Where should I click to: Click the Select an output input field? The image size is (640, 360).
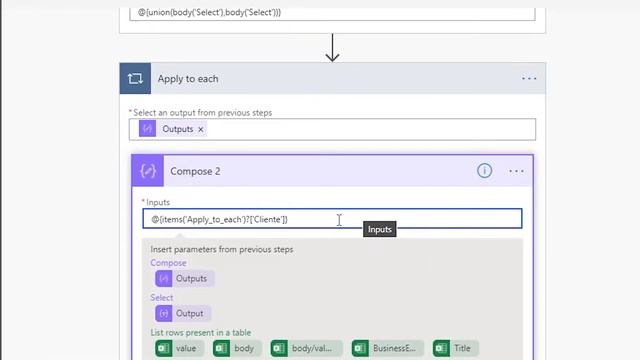point(332,129)
